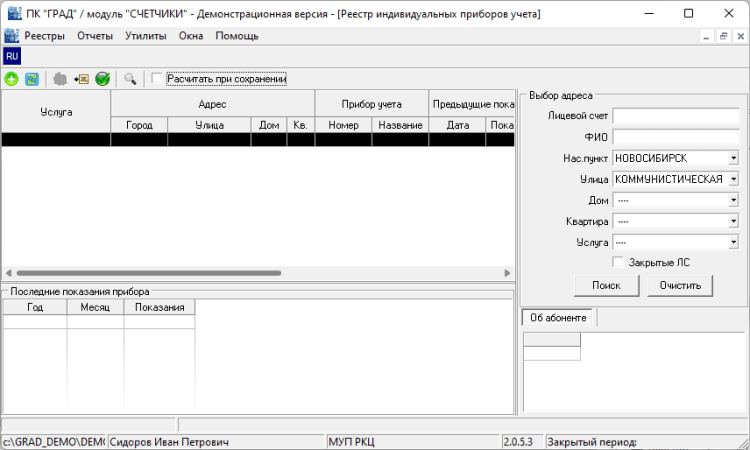Image resolution: width=750 pixels, height=450 pixels.
Task: Click the magnifying glass search icon
Action: [x=130, y=79]
